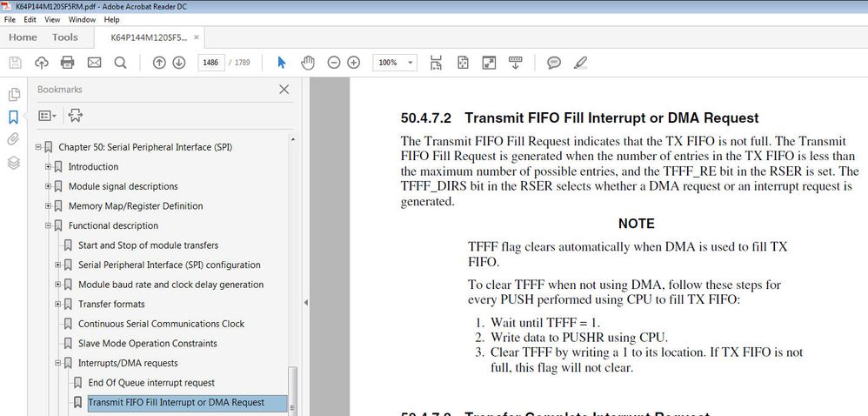Select Functional description bookmark label

pos(113,225)
